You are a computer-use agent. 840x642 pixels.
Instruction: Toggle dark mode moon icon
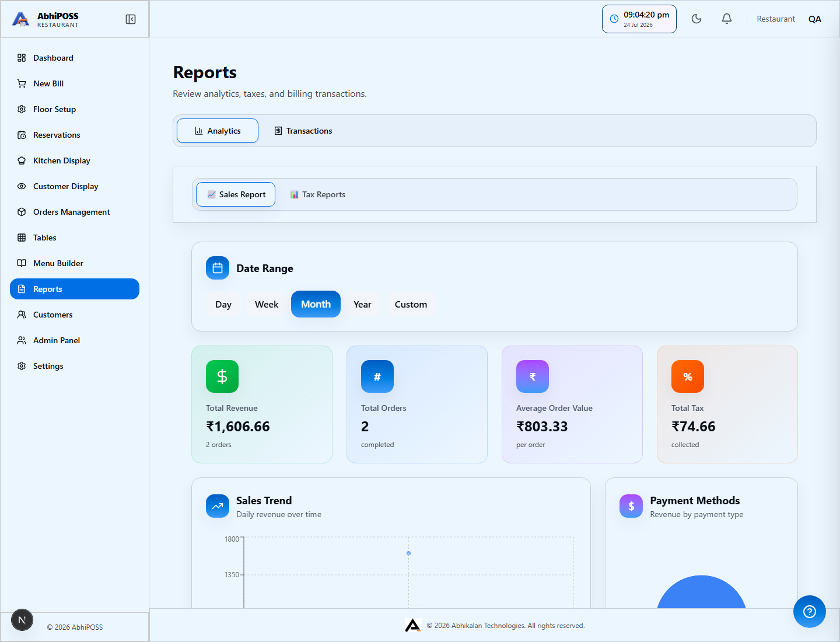tap(696, 19)
